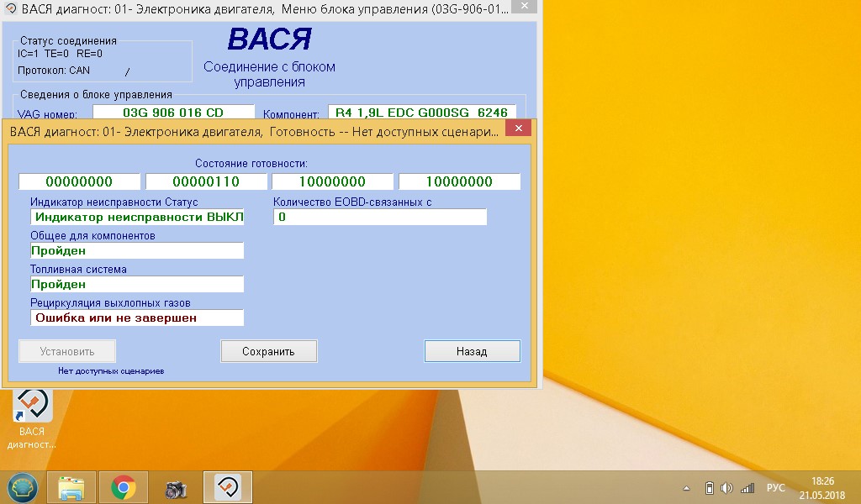
Task: Click the IC=1 TE=0 RE=0 status text
Action: [x=60, y=54]
